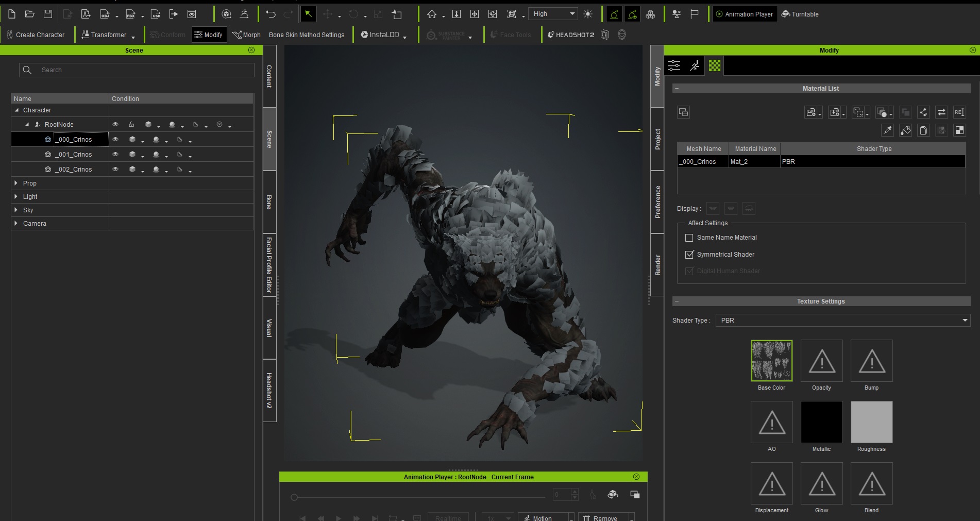Screen dimensions: 980x521
Task: Create a new project file
Action: (x=11, y=14)
